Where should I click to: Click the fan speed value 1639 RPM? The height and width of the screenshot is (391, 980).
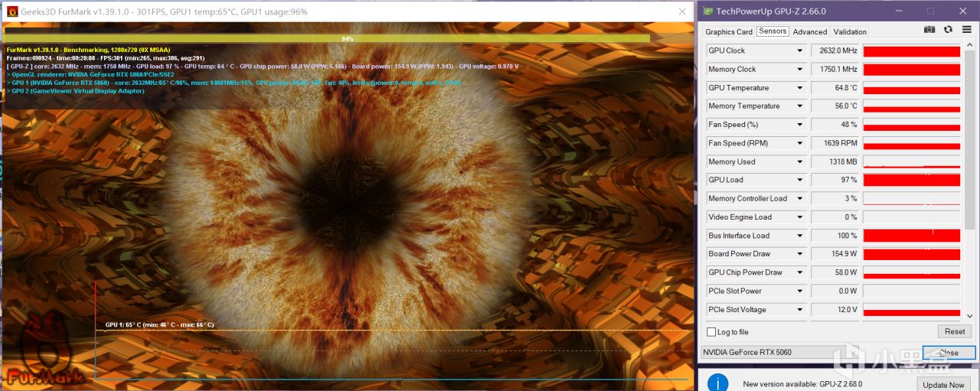(x=835, y=143)
